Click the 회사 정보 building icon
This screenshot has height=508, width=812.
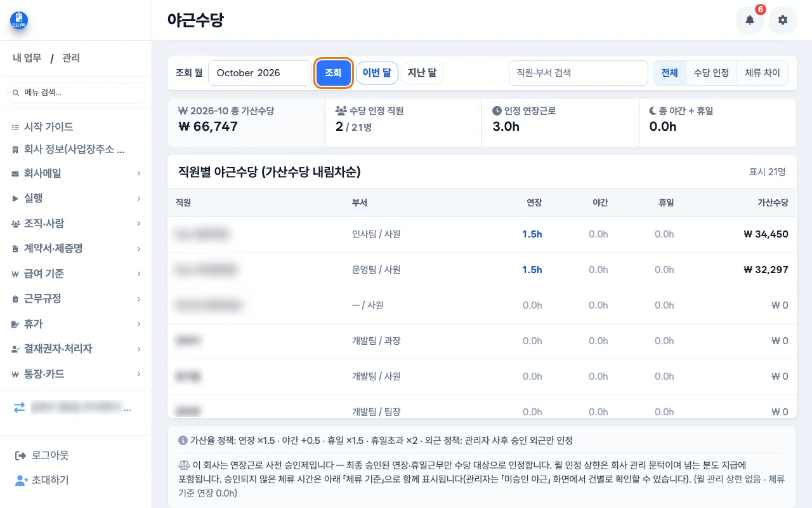pos(15,150)
